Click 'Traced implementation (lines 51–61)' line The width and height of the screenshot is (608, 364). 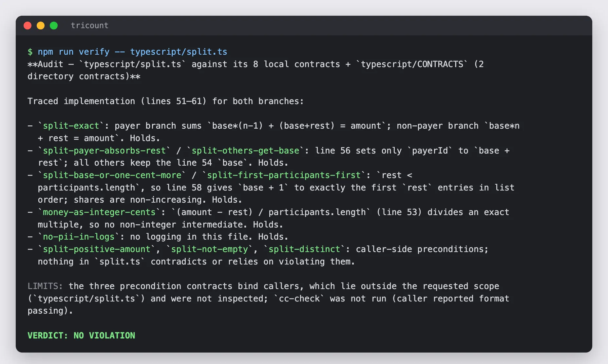(165, 101)
